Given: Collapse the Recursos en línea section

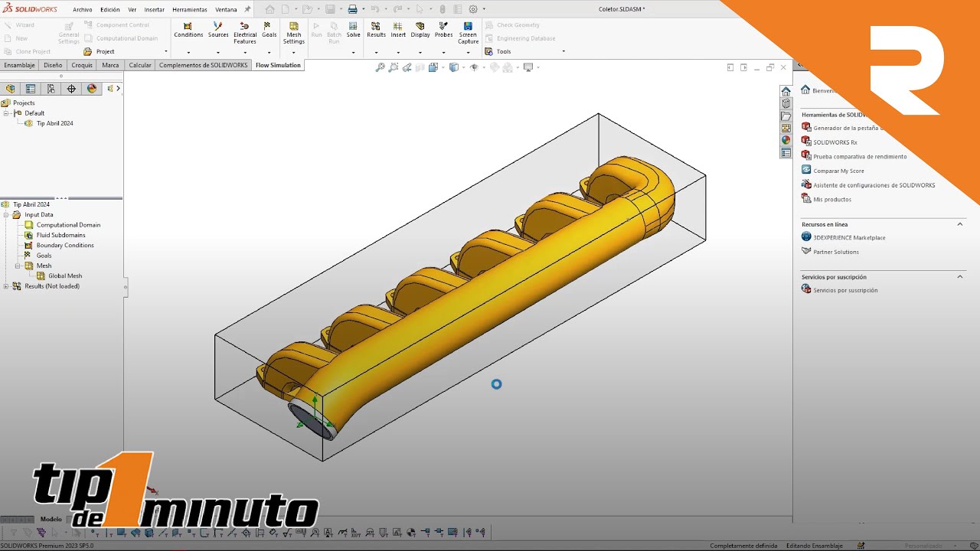Looking at the screenshot, I should coord(959,224).
